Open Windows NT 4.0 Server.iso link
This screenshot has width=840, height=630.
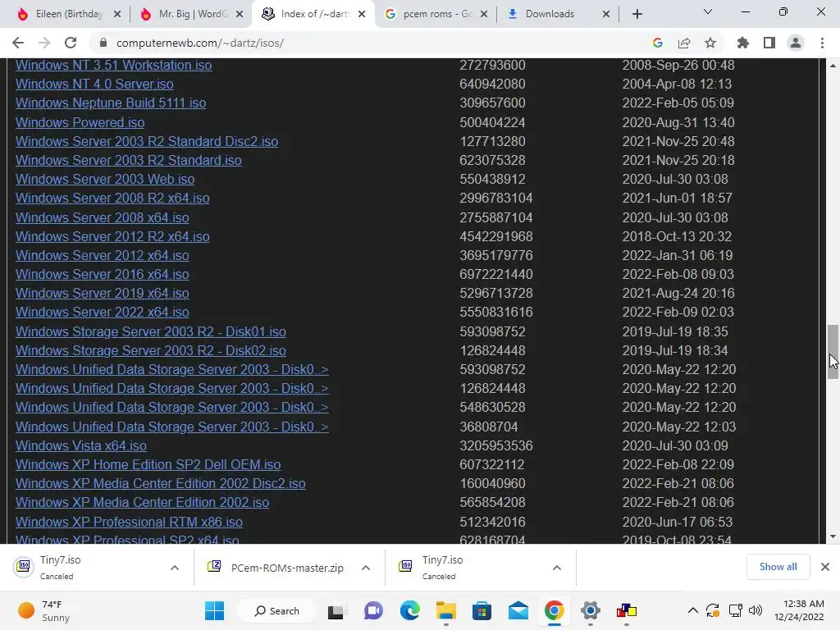click(x=94, y=84)
